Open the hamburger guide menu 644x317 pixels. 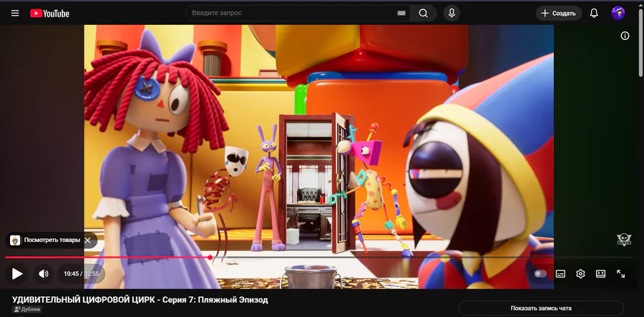coord(15,13)
